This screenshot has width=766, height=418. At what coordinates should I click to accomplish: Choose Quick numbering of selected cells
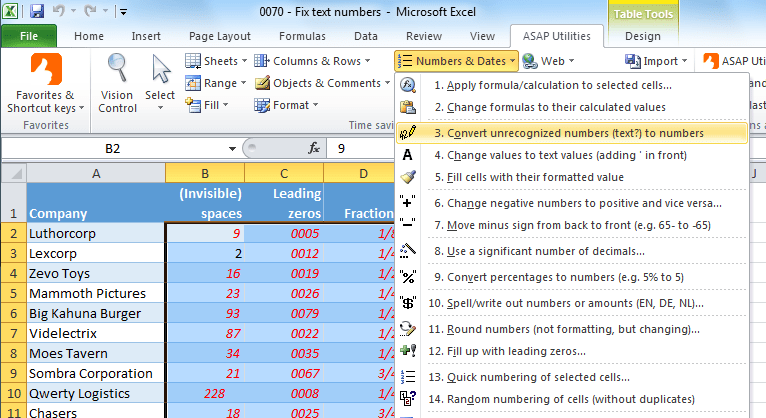572,377
